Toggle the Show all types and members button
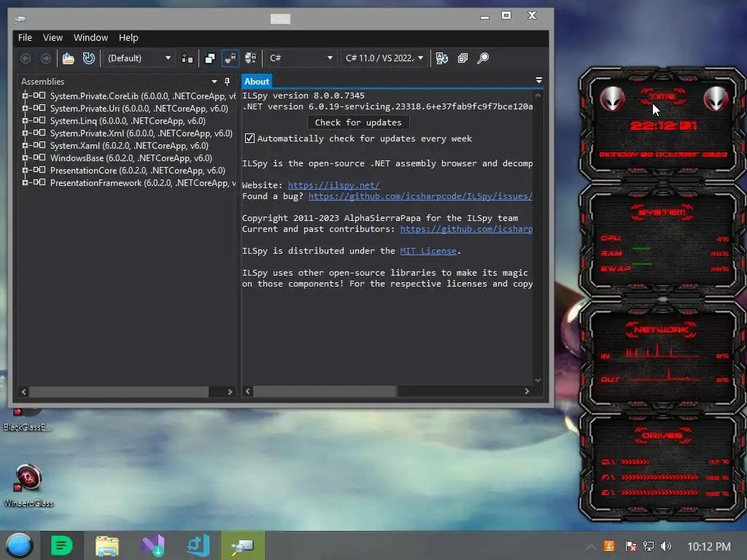 251,58
